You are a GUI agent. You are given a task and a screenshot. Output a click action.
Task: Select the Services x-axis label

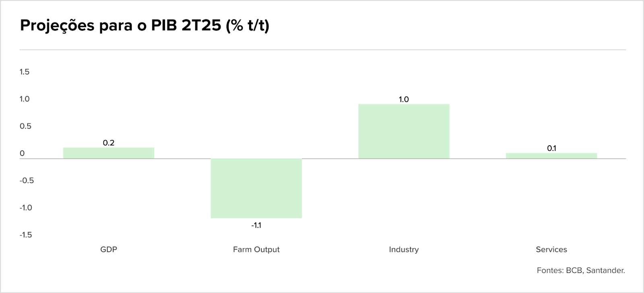(x=551, y=250)
